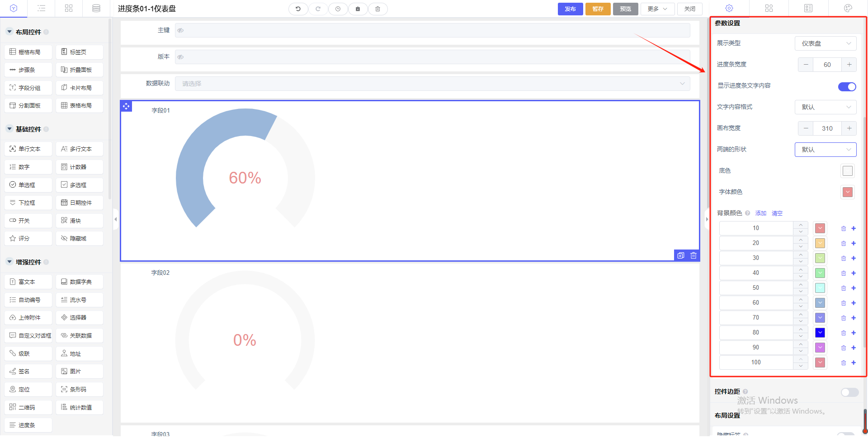Screen dimensions: 868x438
Task: Select the 进度条 control in left palette
Action: tap(27, 425)
